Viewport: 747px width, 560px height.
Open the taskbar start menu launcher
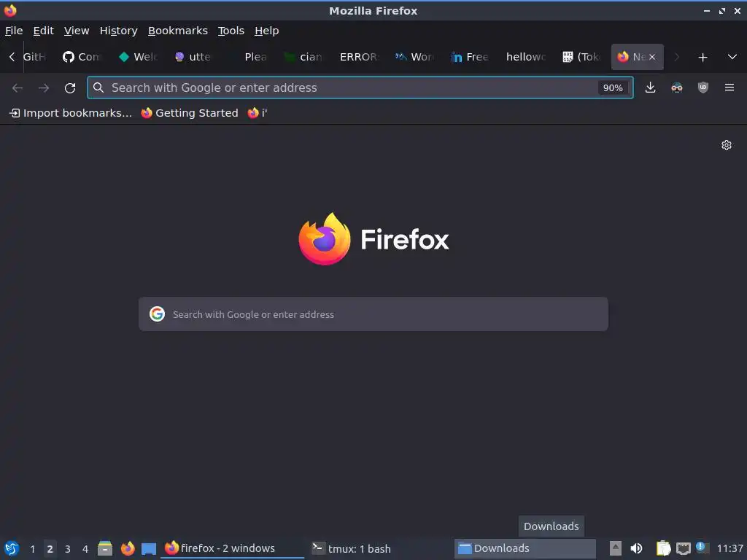pyautogui.click(x=12, y=548)
